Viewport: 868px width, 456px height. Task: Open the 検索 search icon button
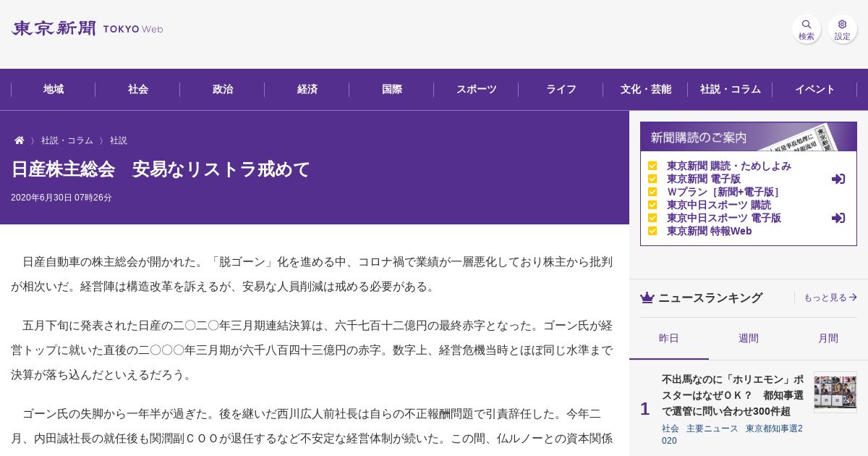(807, 29)
